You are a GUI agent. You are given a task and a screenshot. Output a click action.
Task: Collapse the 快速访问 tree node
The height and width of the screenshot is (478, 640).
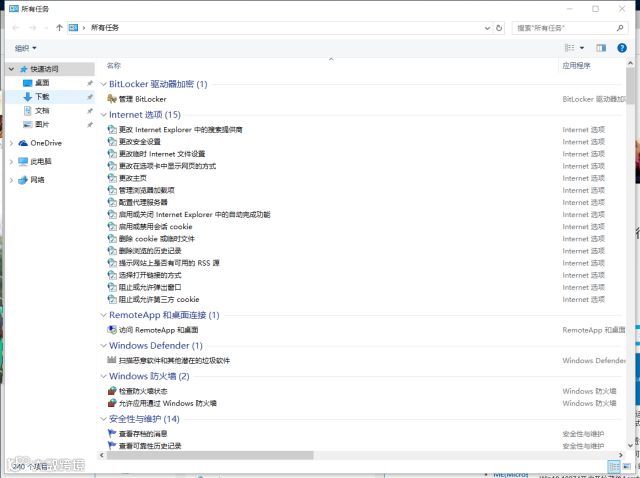coord(11,69)
